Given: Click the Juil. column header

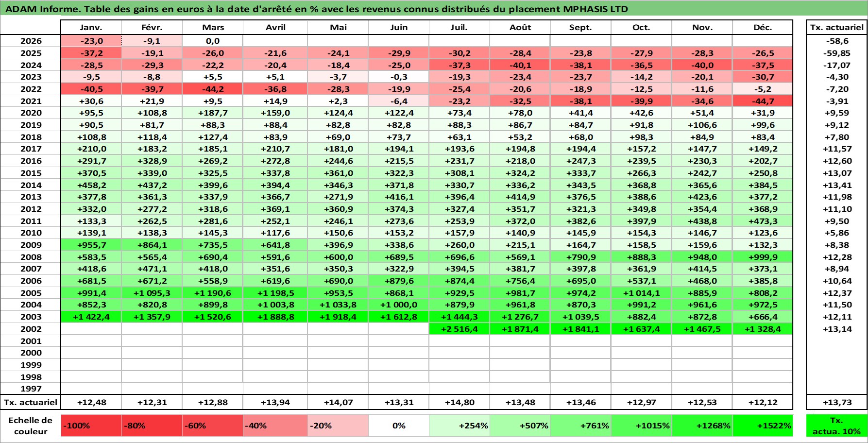Looking at the screenshot, I should [x=460, y=27].
